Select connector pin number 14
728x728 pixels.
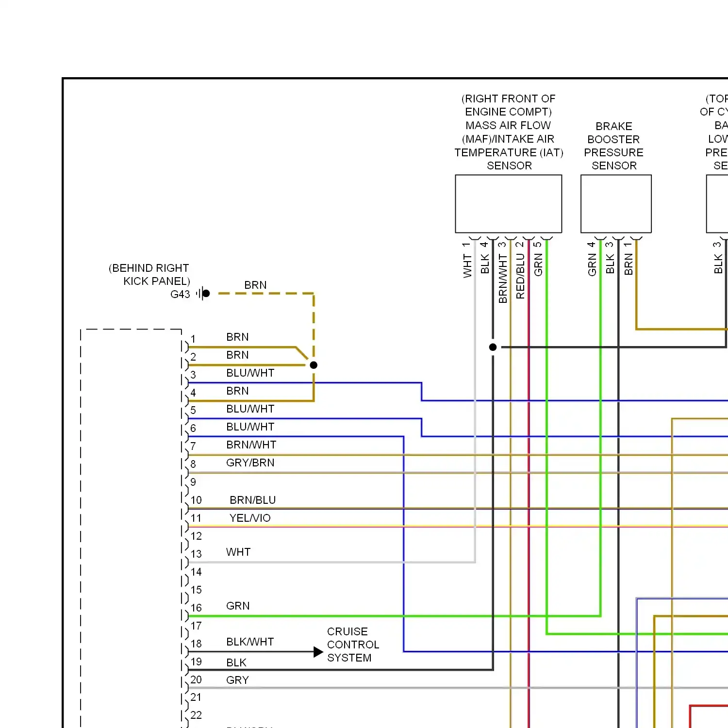coord(196,572)
